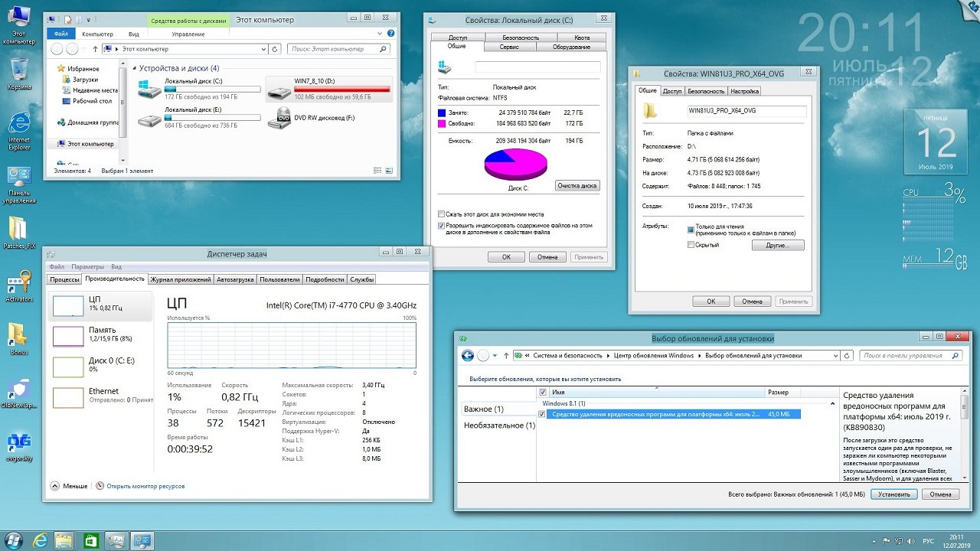Enable 'Сжать этот диск' compression checkbox
This screenshot has height=551, width=980.
[x=441, y=214]
